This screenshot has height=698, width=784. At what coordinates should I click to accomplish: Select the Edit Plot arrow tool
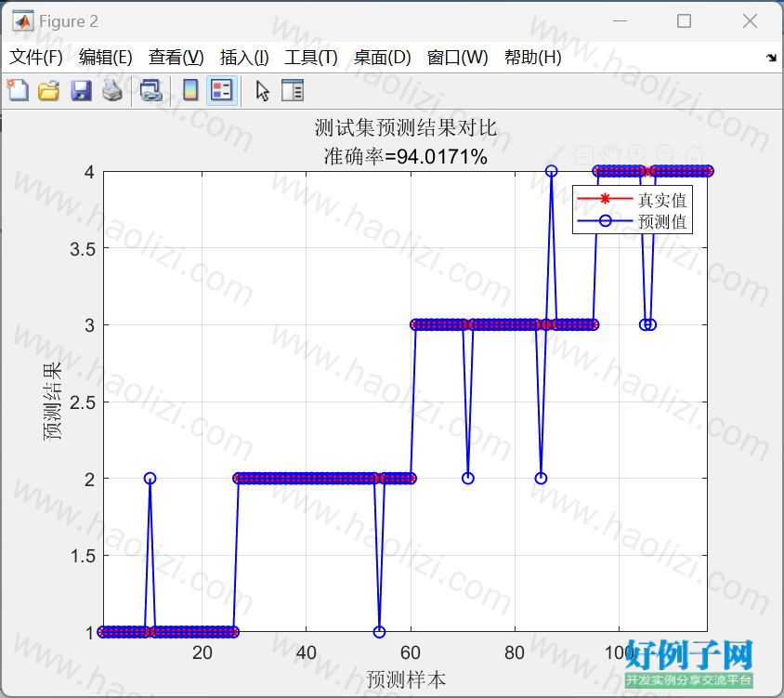click(x=262, y=91)
